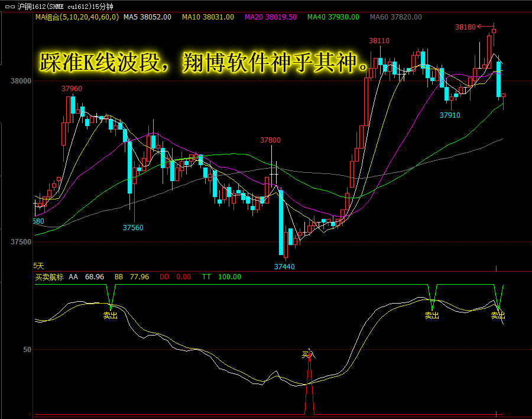Click the 38180 high price marker
Viewport: 532px width, 419px height.
(466, 27)
